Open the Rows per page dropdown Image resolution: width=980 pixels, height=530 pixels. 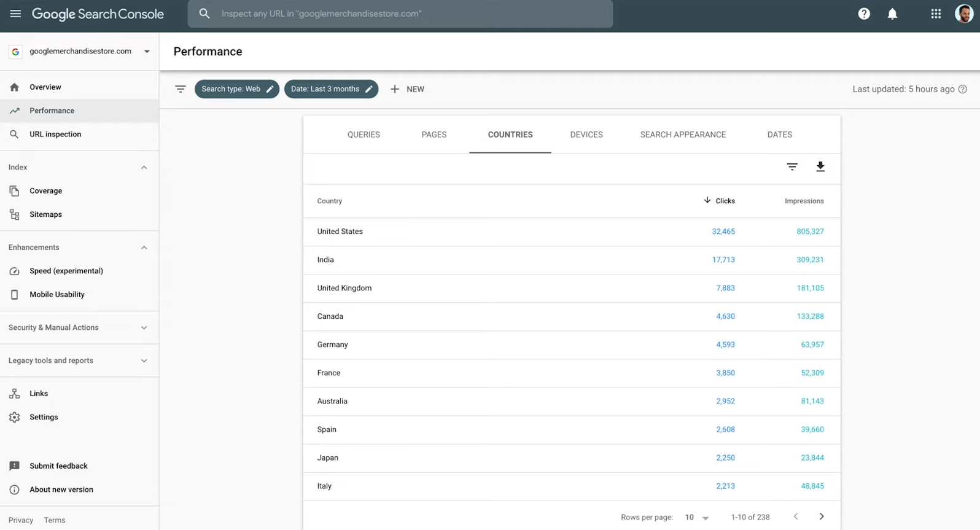697,517
